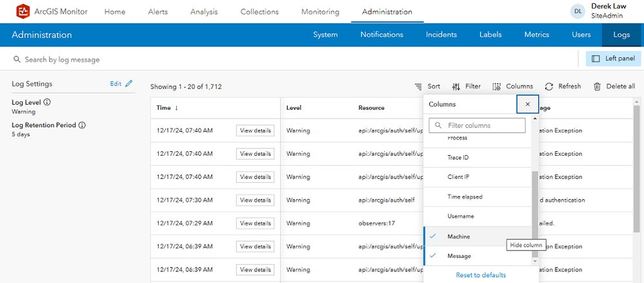
Task: Open the Filter panel
Action: coord(466,87)
